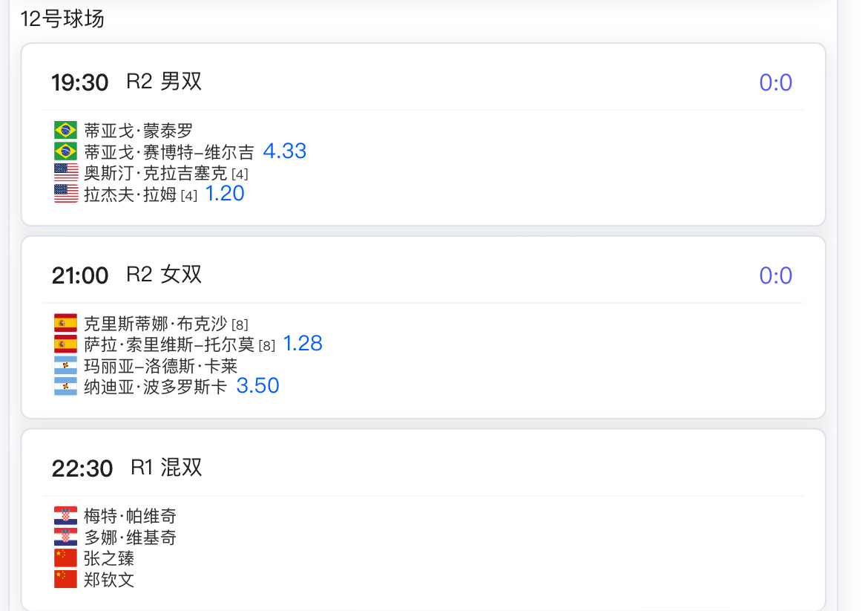Open player 萨拉·索里维斯–托尔莫 profile
Image resolution: width=868 pixels, height=611 pixels.
tap(169, 344)
